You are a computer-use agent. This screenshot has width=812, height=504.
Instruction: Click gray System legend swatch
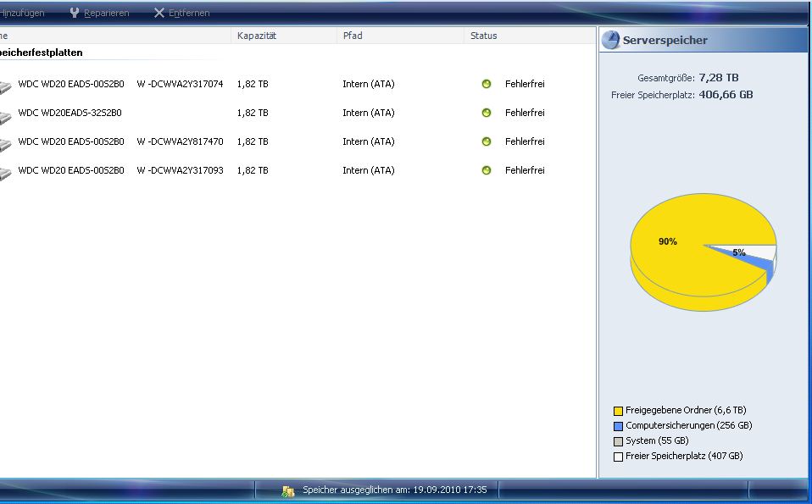tap(618, 442)
